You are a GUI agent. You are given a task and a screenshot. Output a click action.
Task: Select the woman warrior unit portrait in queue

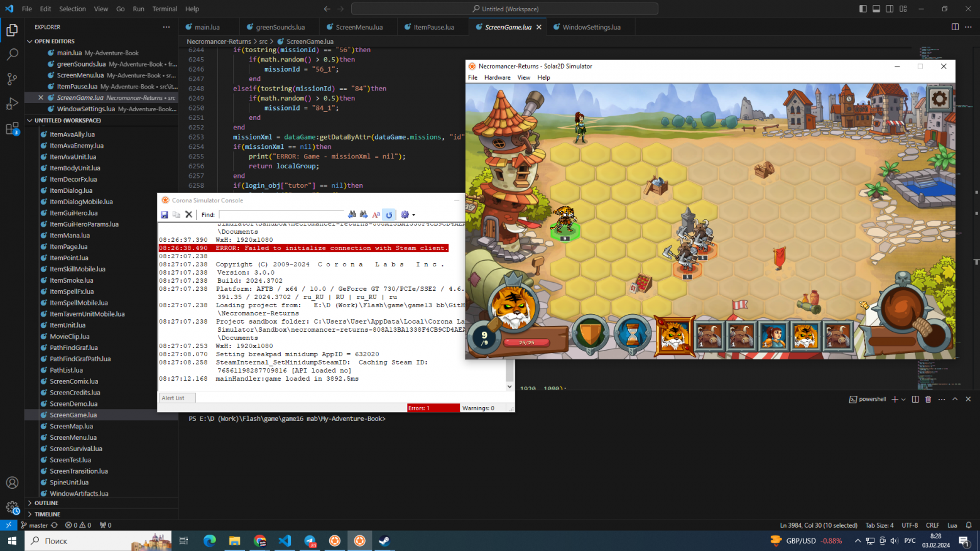coord(774,335)
